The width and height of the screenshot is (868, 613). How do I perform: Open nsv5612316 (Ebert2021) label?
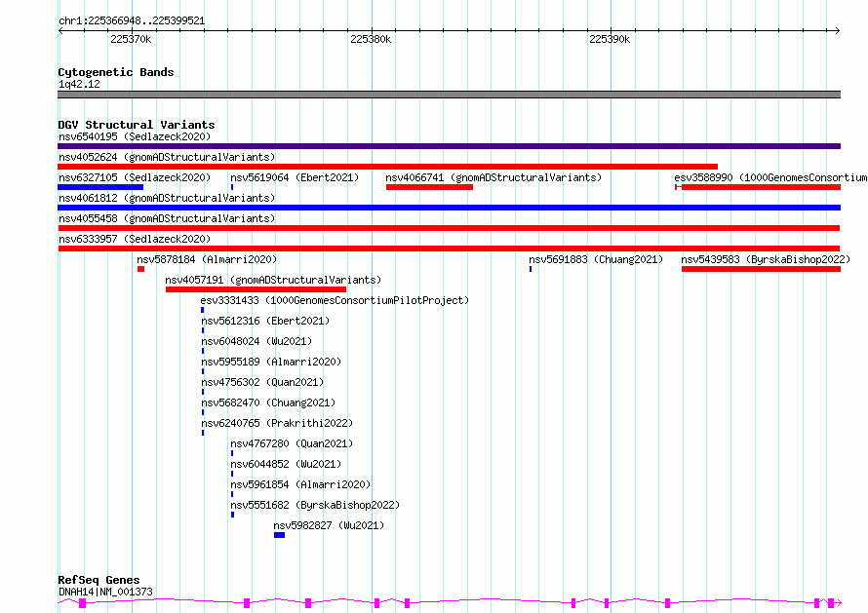[265, 321]
